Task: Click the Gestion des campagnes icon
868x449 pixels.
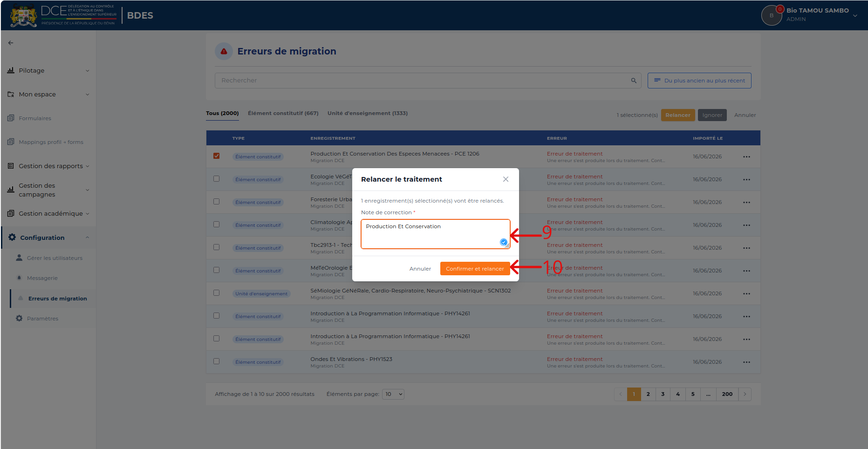Action: (11, 190)
